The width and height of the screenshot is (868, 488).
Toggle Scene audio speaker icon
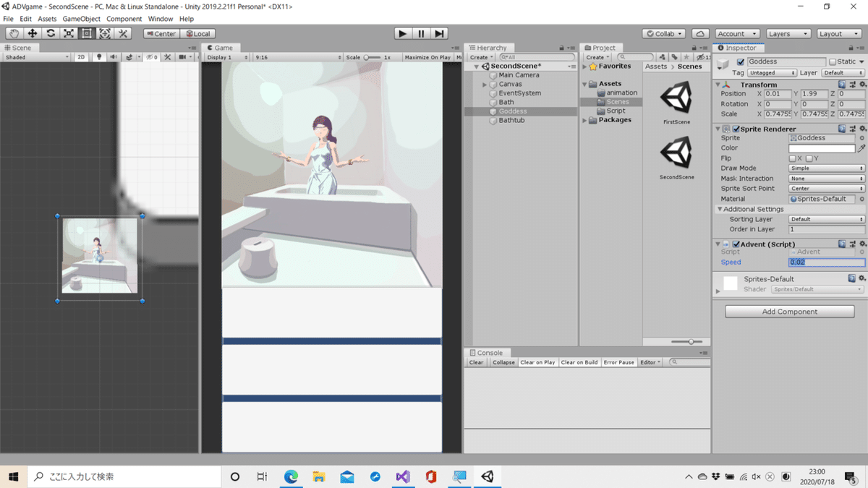pyautogui.click(x=113, y=57)
